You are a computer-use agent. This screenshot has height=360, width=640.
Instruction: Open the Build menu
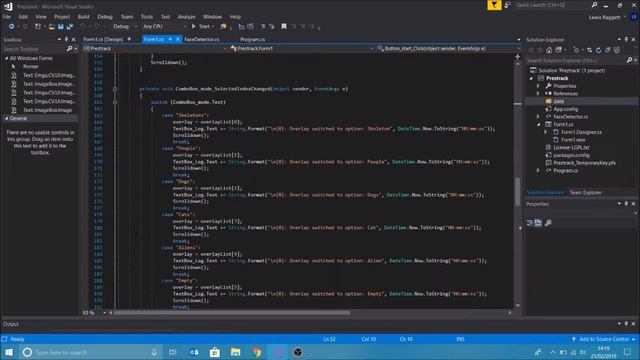[x=83, y=17]
